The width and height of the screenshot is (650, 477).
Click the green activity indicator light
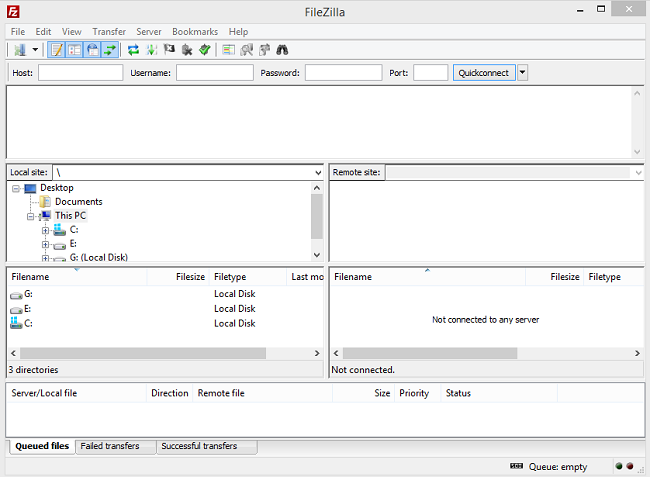[x=619, y=466]
